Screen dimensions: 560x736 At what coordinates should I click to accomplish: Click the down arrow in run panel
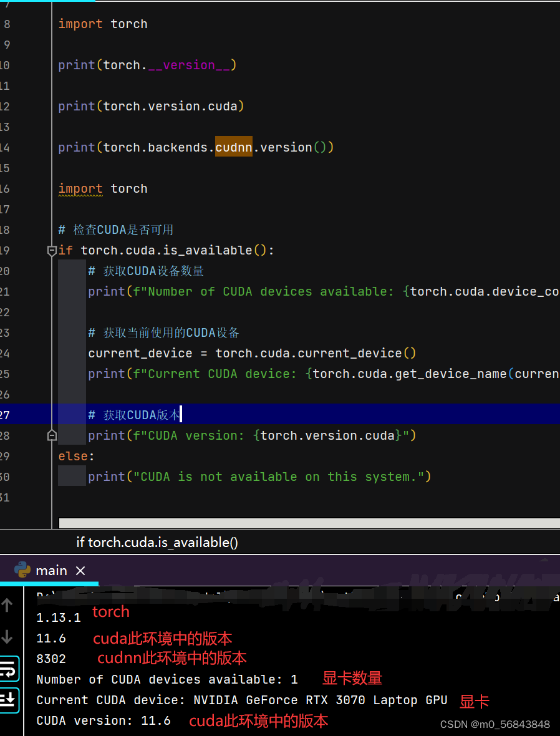click(x=7, y=637)
